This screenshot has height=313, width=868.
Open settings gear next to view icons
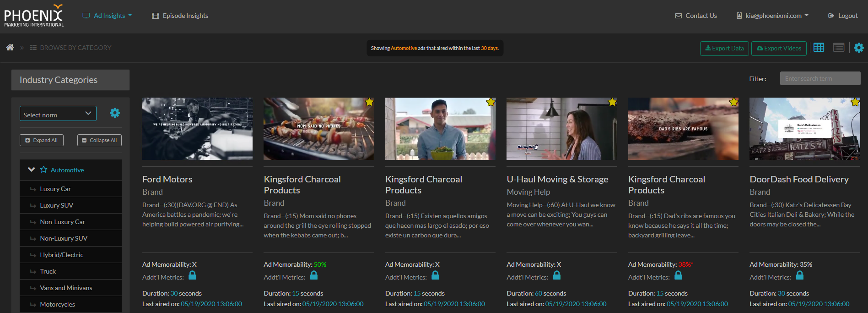(x=859, y=48)
